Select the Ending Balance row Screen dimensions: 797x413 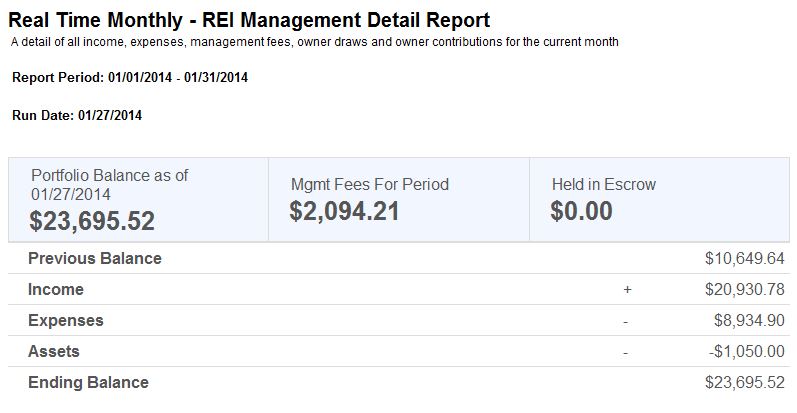399,382
